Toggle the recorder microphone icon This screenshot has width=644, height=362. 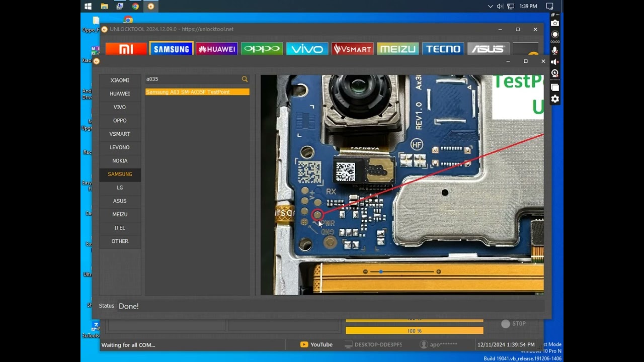555,50
